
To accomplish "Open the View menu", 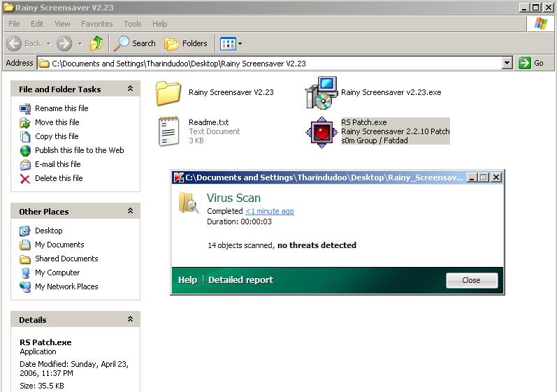I will [62, 24].
